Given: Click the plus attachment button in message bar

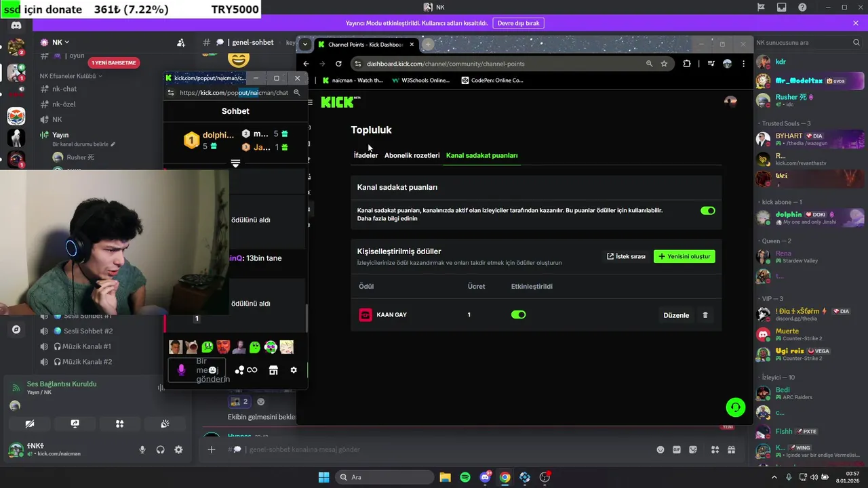Looking at the screenshot, I should [x=212, y=449].
